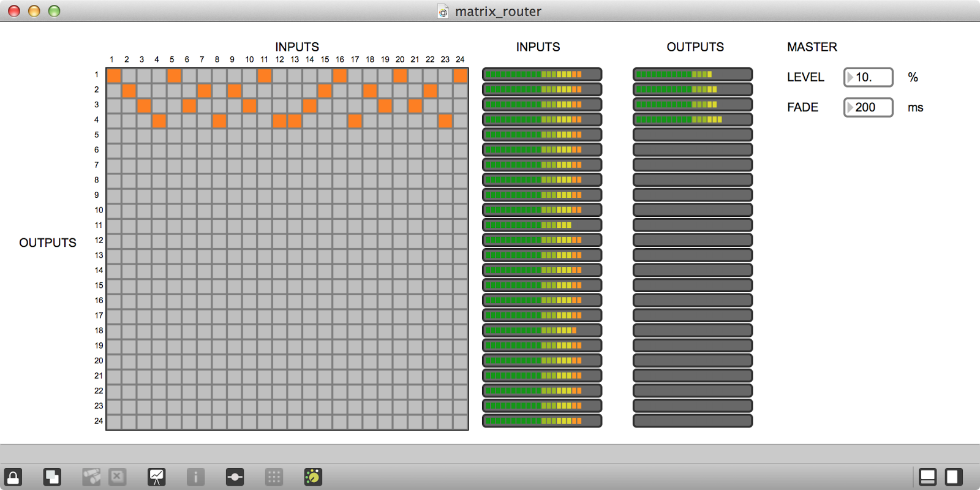Click the MASTER heading

coord(812,47)
